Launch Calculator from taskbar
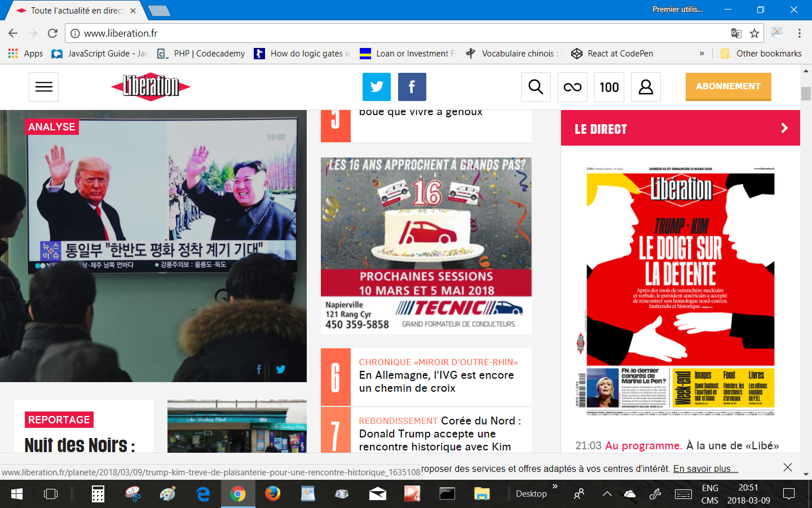 tap(98, 494)
